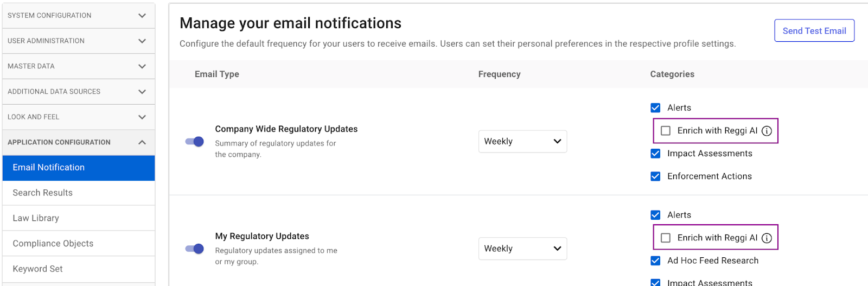Screen dimensions: 868x286
Task: Expand the Master Data section
Action: coord(78,66)
